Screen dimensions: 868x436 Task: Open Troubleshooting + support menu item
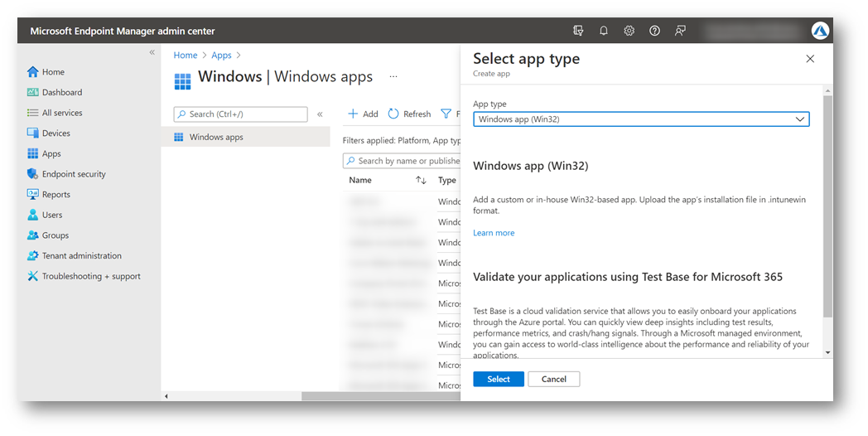91,276
